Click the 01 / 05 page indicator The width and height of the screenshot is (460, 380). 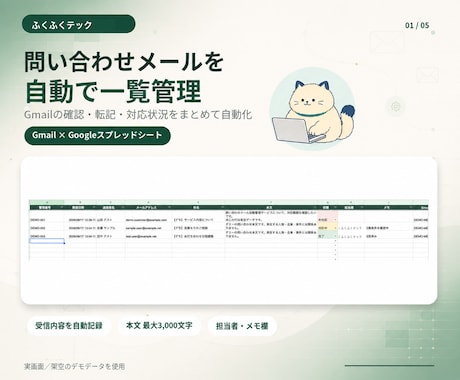pyautogui.click(x=417, y=25)
